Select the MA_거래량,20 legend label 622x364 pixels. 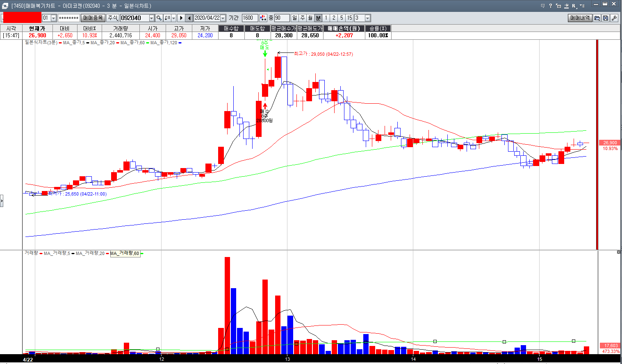tap(90, 253)
